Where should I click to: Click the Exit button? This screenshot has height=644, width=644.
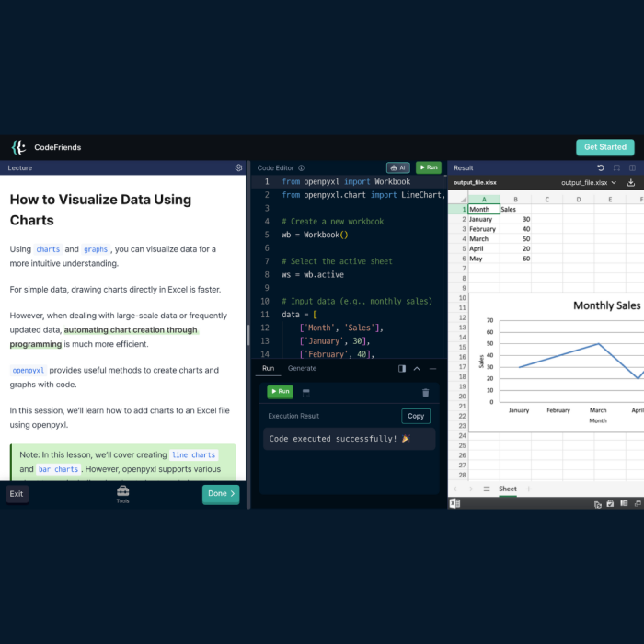(x=17, y=494)
